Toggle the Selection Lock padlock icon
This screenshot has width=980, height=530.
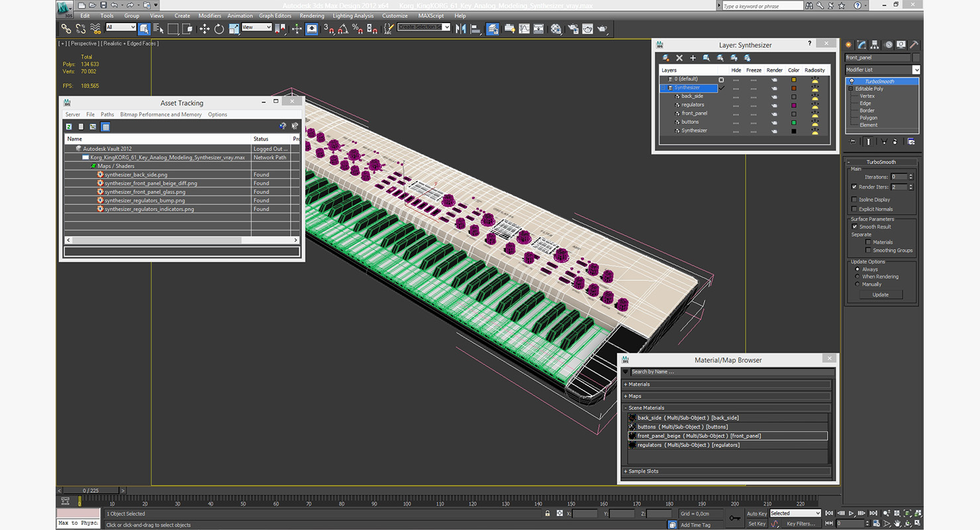547,513
